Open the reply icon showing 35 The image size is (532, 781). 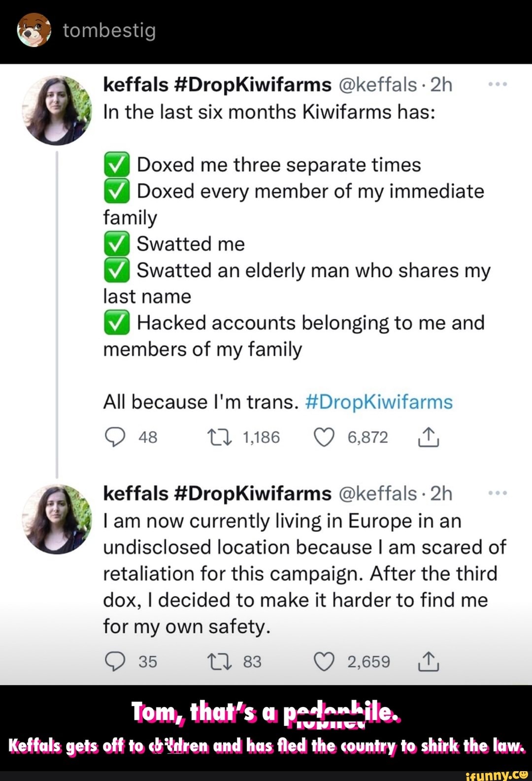[116, 662]
